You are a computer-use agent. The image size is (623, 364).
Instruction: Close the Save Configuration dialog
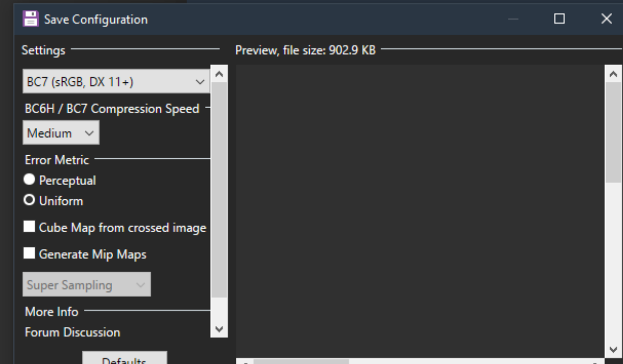tap(606, 19)
